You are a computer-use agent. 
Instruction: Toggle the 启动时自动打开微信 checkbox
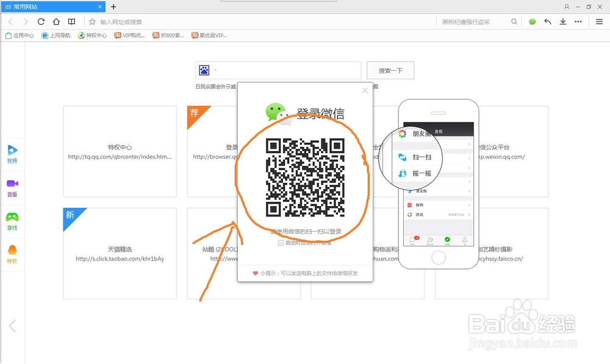(281, 243)
